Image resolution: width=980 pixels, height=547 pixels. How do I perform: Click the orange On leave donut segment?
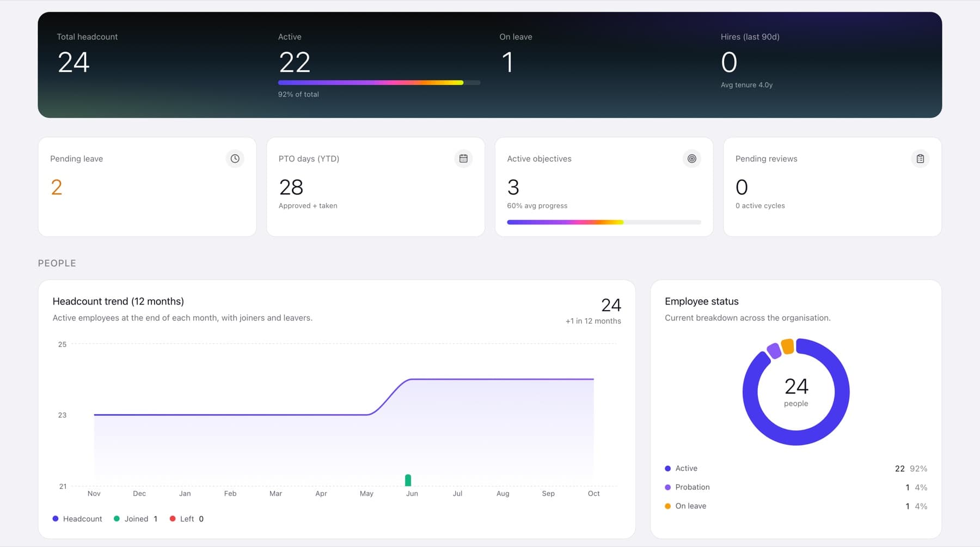[787, 346]
